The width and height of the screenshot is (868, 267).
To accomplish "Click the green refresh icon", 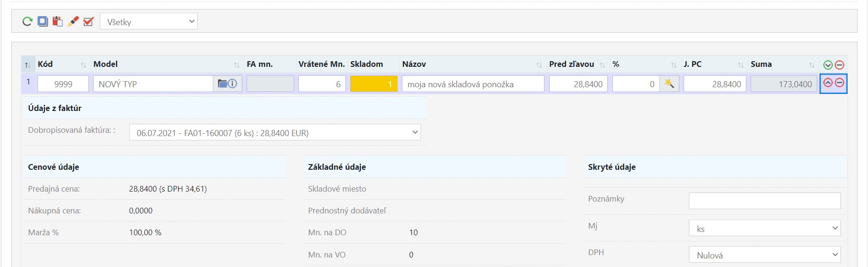I will tap(28, 21).
